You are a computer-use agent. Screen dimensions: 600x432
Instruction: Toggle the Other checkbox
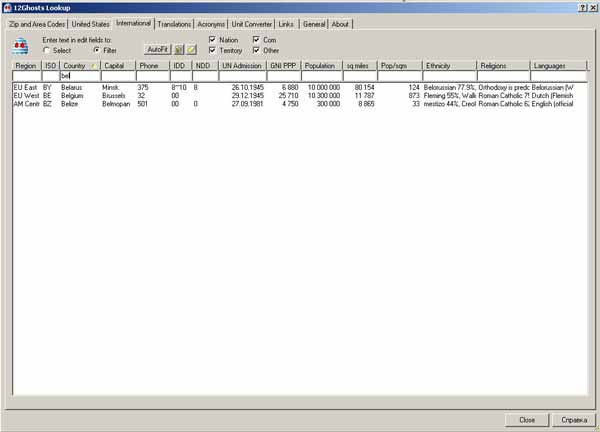click(x=256, y=50)
